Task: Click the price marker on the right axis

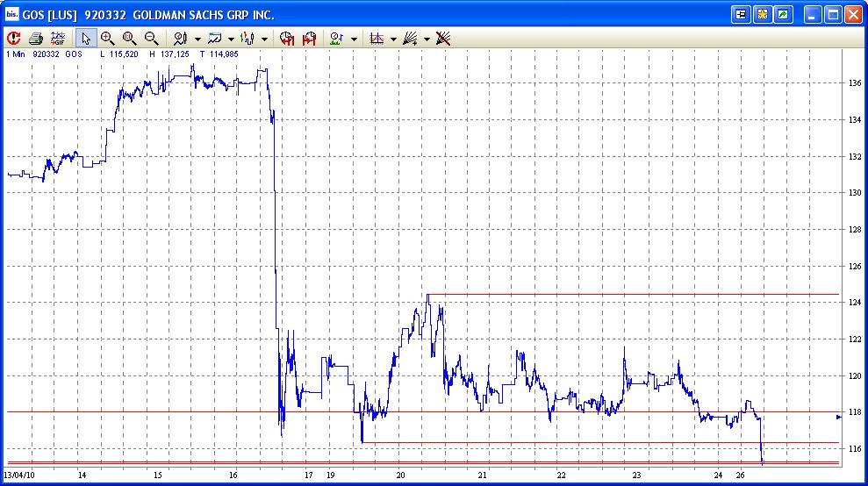Action: coord(839,417)
